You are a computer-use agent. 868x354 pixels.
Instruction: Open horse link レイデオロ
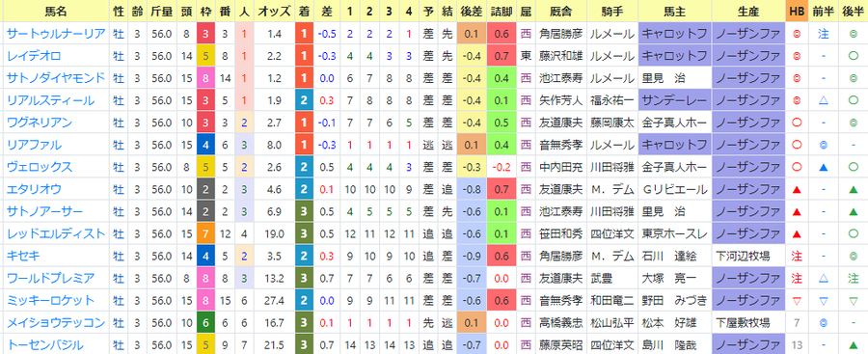click(x=34, y=56)
